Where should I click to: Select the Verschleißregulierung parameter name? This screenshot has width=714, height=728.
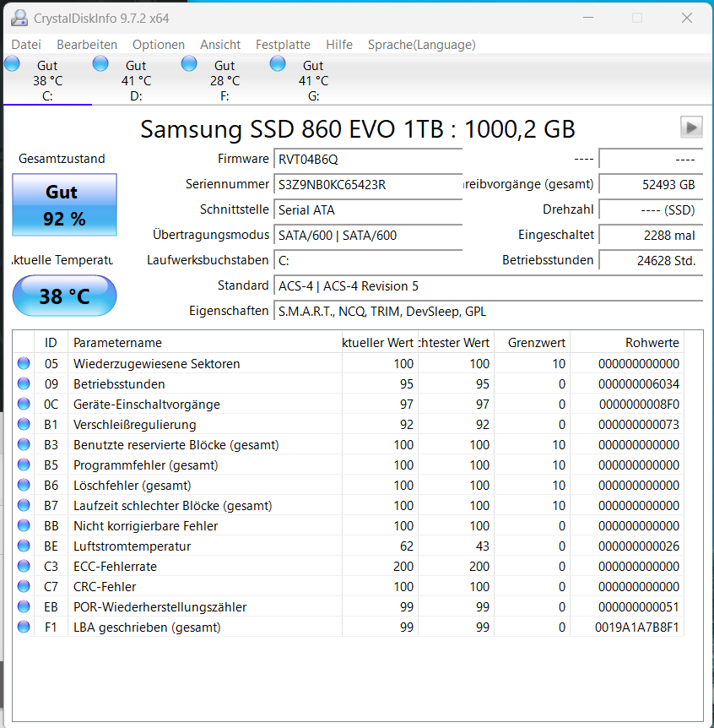[x=134, y=424]
